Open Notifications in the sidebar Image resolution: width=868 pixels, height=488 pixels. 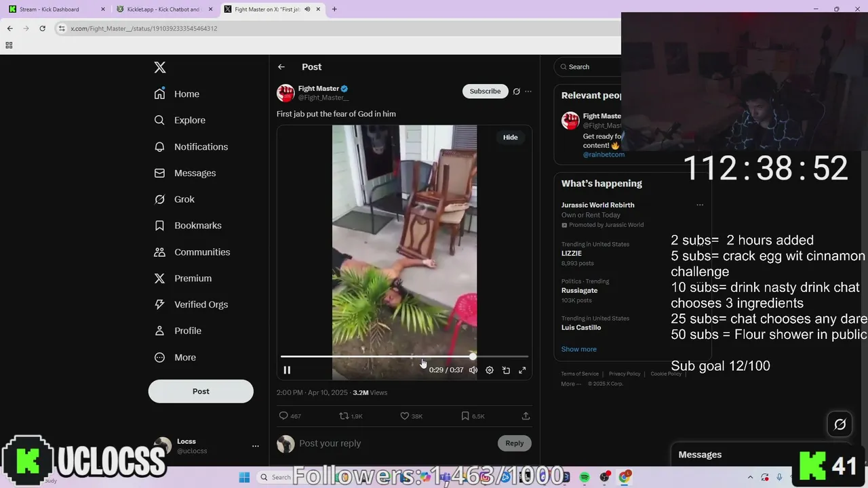pyautogui.click(x=191, y=146)
